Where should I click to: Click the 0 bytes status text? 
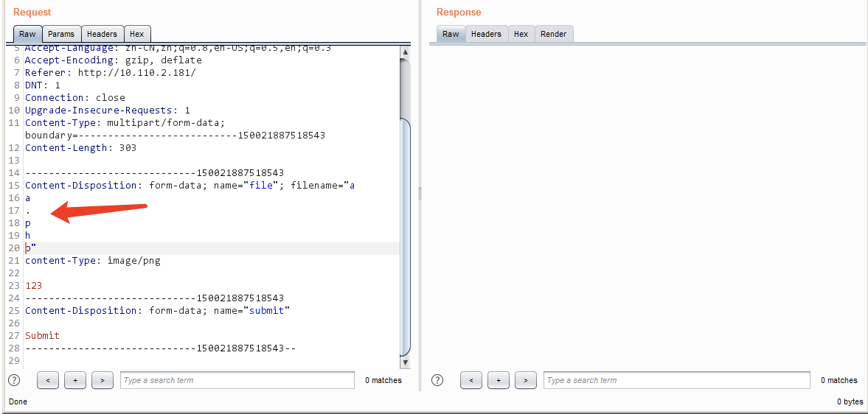[850, 401]
